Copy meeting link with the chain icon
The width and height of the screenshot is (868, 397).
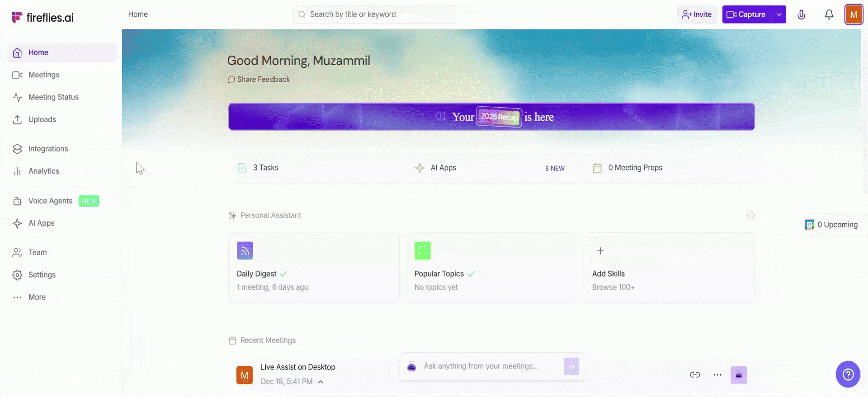point(694,375)
